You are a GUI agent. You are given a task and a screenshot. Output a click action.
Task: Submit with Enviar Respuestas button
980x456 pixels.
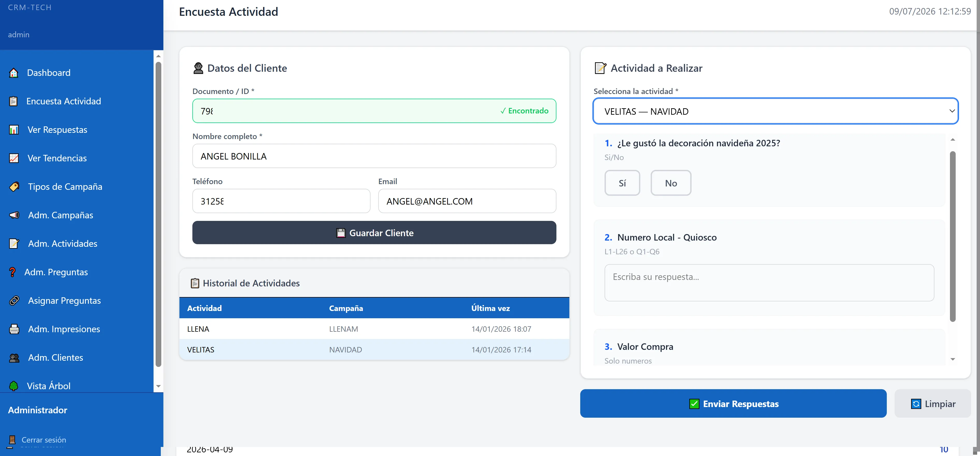[733, 403]
